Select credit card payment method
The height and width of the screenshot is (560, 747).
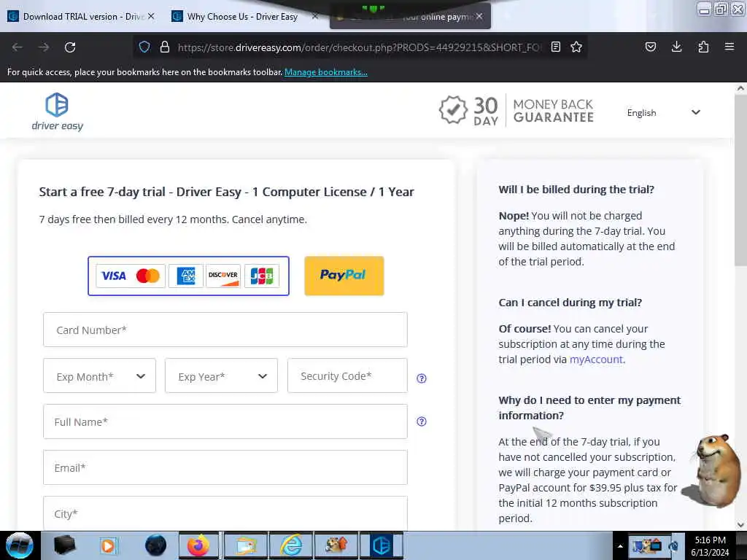pyautogui.click(x=188, y=276)
